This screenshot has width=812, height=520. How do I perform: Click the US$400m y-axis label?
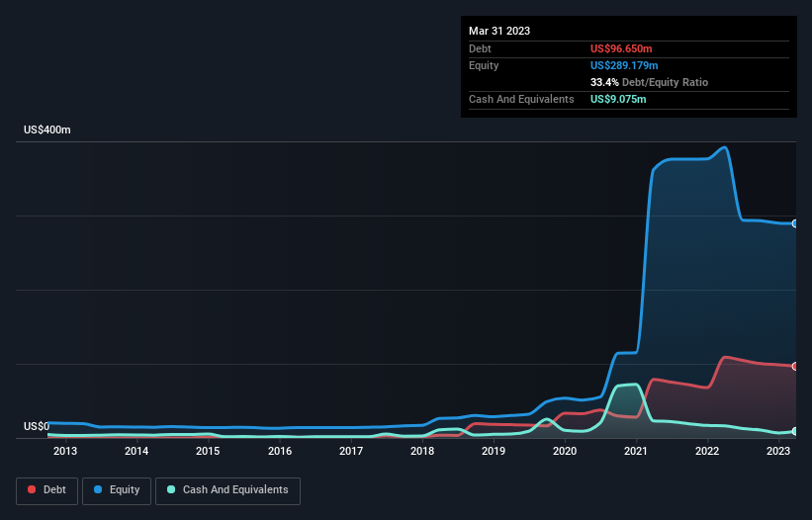[x=47, y=130]
